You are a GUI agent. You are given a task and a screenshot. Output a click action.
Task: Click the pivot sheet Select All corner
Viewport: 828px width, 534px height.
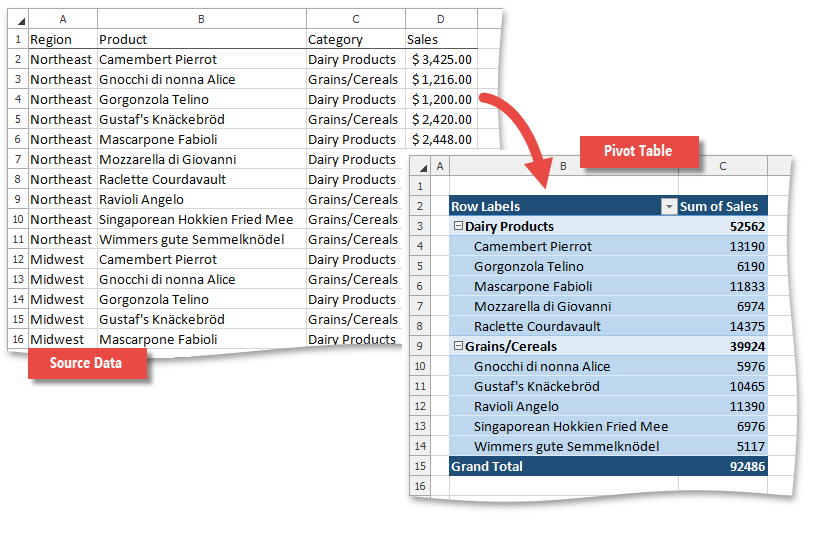click(420, 166)
